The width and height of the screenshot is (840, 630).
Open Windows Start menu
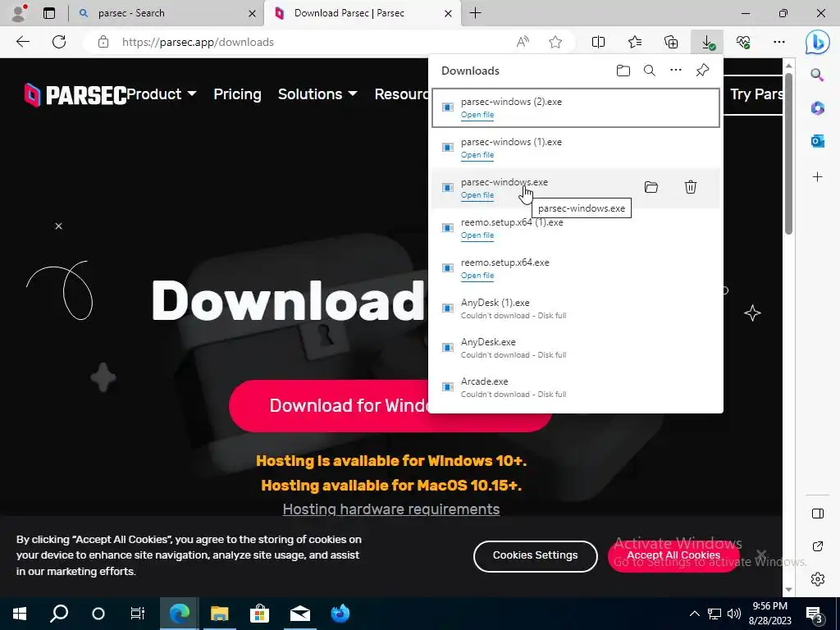(20, 614)
